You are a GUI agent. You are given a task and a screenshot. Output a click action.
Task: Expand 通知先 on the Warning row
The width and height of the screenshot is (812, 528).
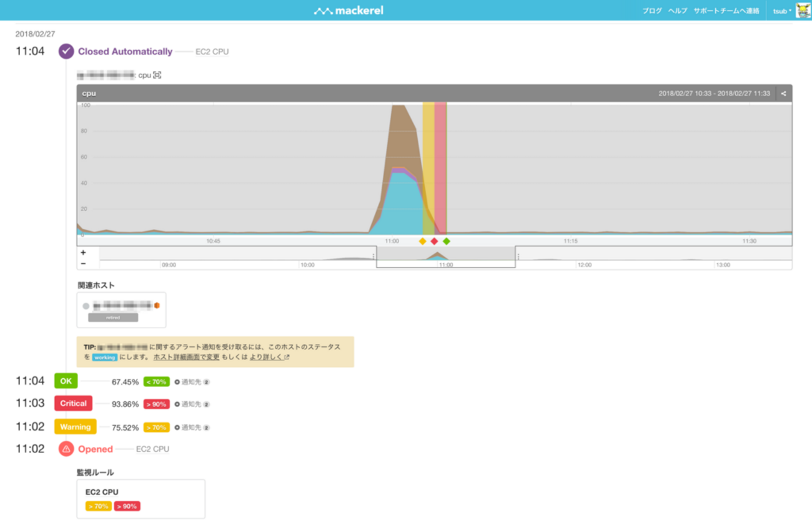pyautogui.click(x=192, y=428)
